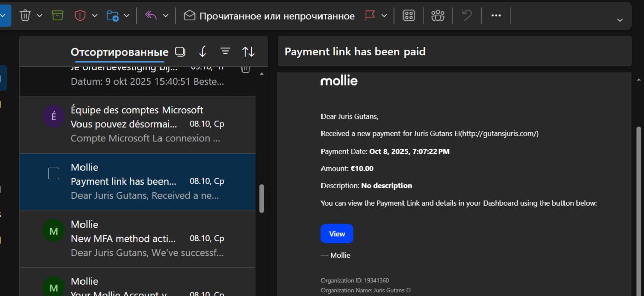The height and width of the screenshot is (296, 644).
Task: Click Dear Juris Gutans greeting in email
Action: point(349,116)
